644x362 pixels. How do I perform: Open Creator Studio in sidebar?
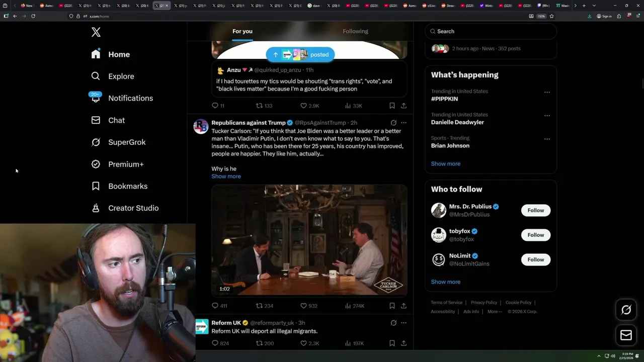[125, 208]
